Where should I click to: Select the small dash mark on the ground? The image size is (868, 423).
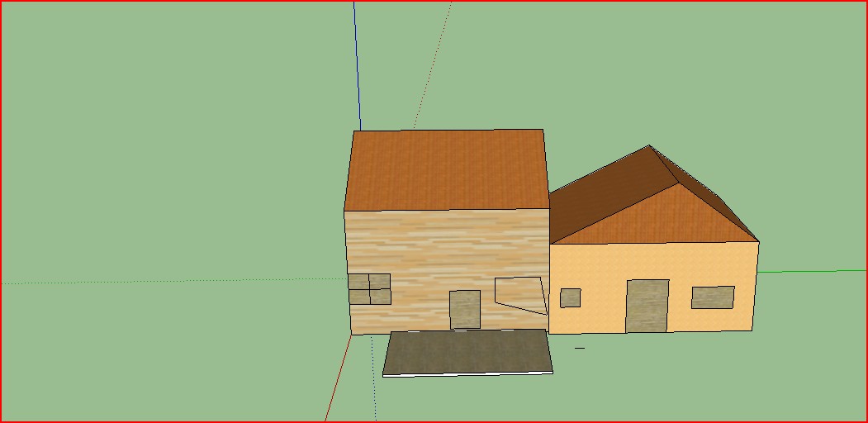coord(580,348)
